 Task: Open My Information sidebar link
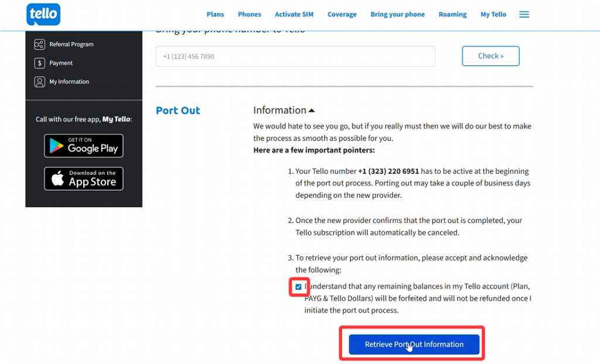[69, 82]
